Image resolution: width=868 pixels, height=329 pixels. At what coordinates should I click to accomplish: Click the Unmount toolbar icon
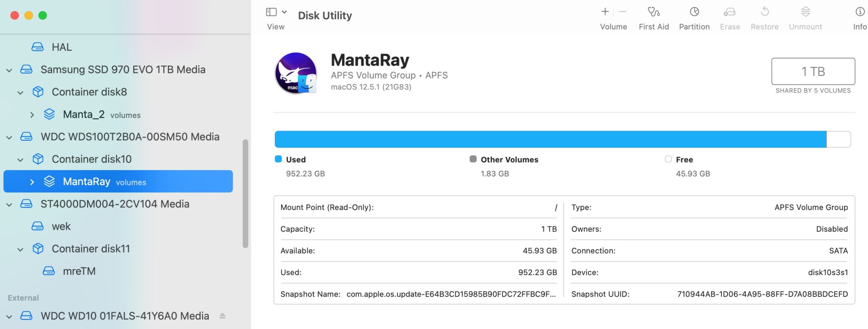click(x=806, y=12)
